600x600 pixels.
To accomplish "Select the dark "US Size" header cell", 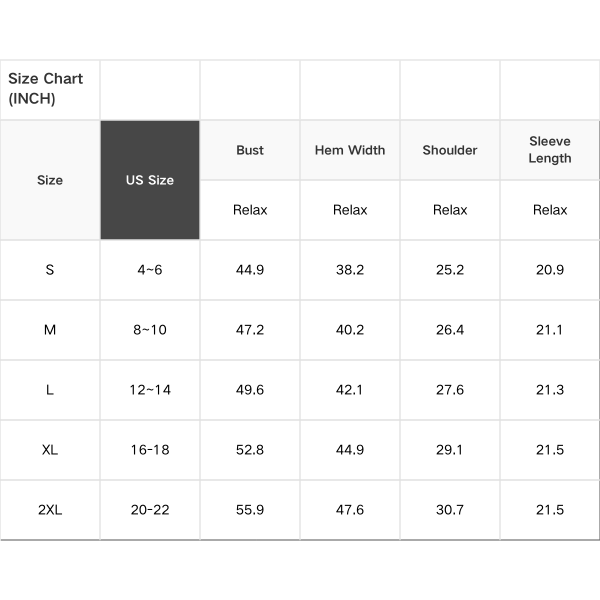I will pyautogui.click(x=150, y=180).
